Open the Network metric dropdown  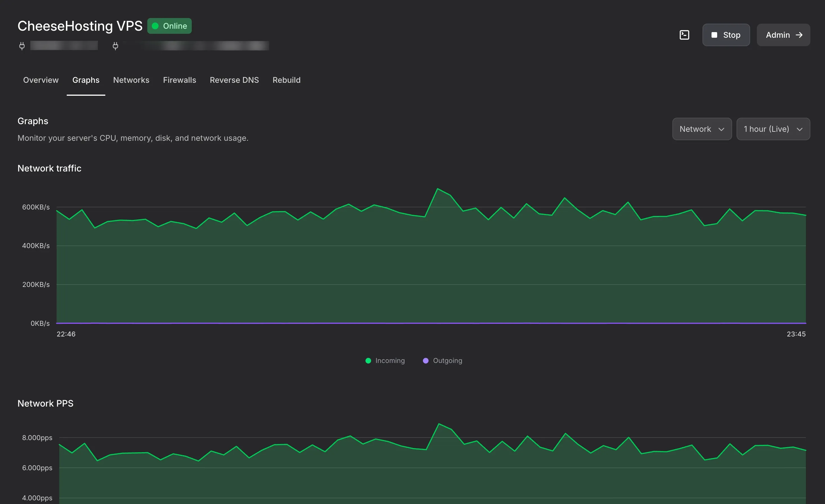(x=702, y=129)
